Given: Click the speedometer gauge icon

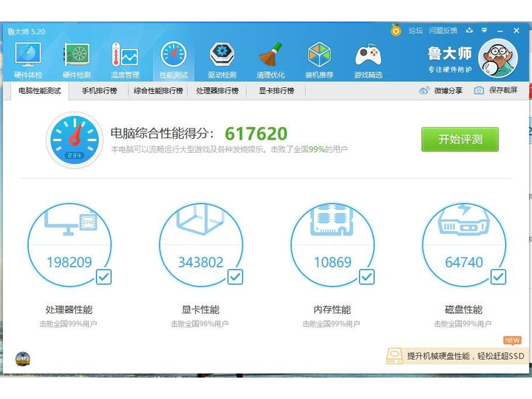Looking at the screenshot, I should click(75, 140).
